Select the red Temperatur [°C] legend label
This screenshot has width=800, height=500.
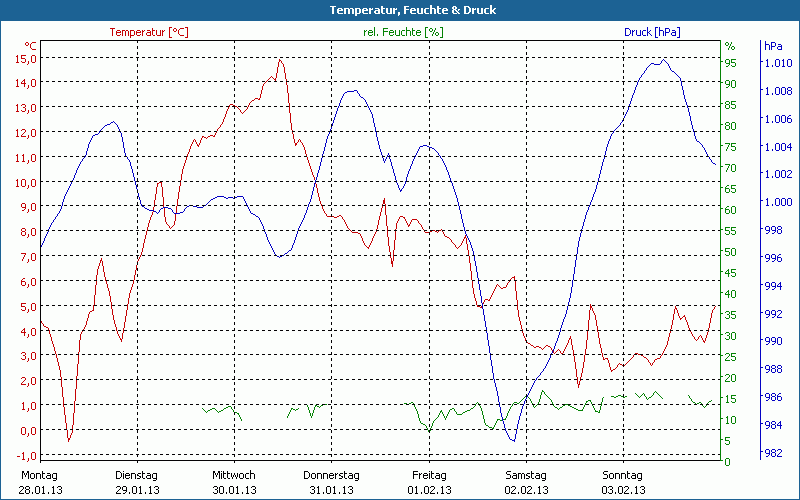149,32
